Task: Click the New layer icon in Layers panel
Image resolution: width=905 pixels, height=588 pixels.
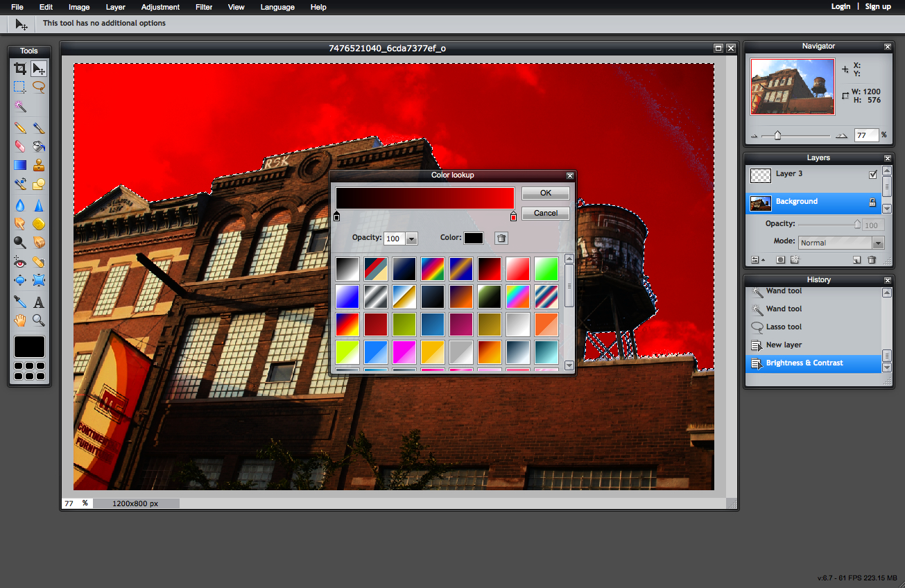Action: click(857, 260)
